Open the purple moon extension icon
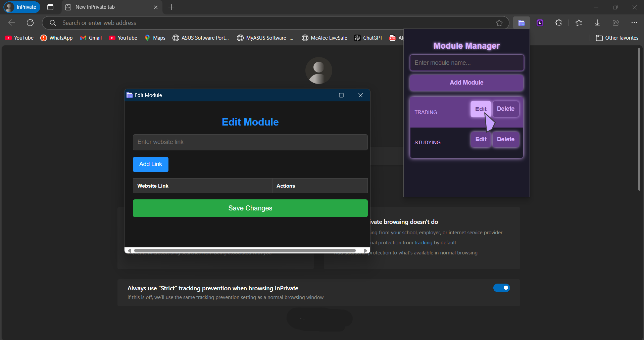 click(540, 22)
